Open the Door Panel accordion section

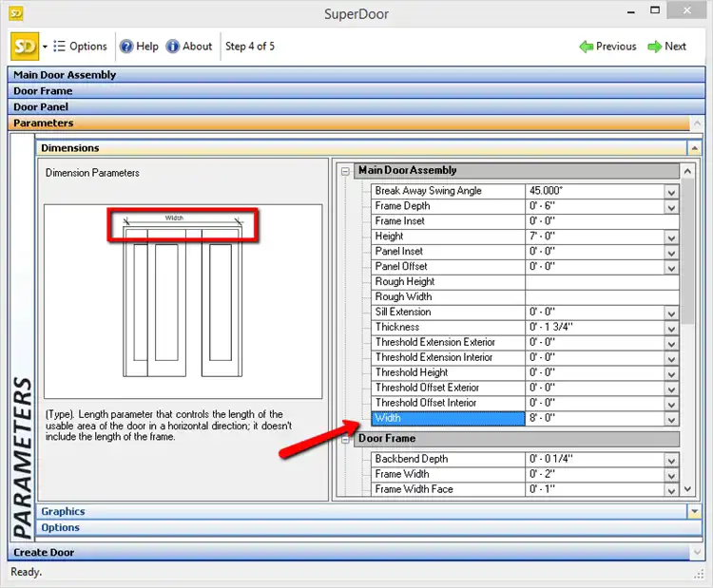coord(356,106)
